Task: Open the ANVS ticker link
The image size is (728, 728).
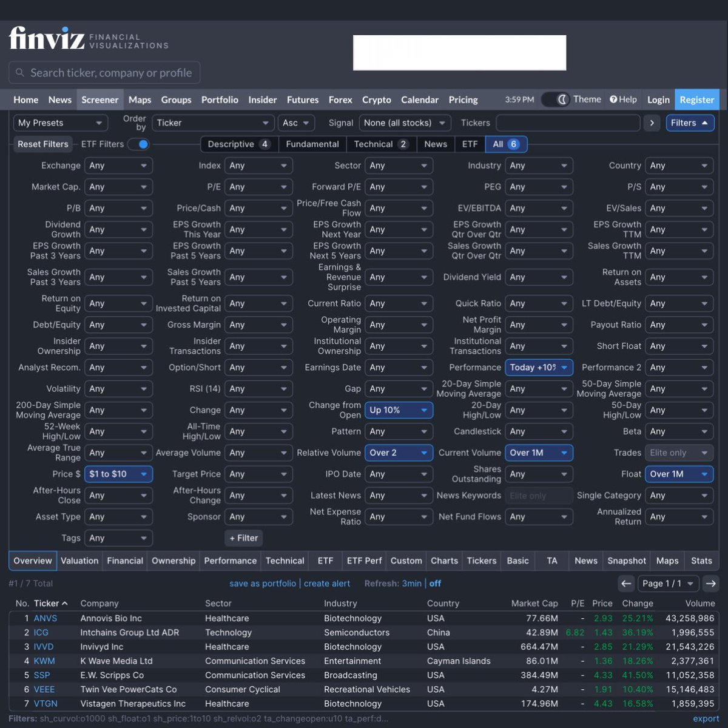Action: point(45,618)
